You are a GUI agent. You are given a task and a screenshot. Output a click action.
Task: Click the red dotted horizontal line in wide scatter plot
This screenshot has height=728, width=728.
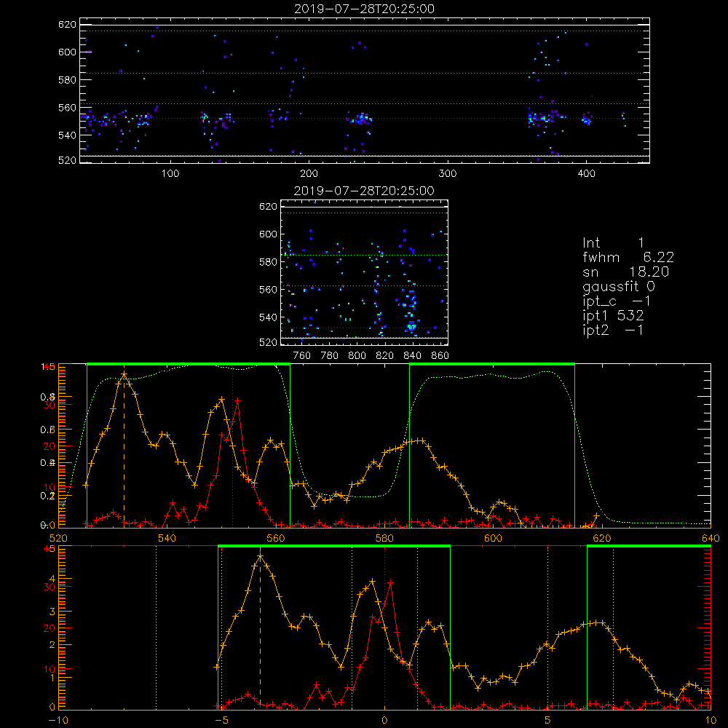coord(365,119)
